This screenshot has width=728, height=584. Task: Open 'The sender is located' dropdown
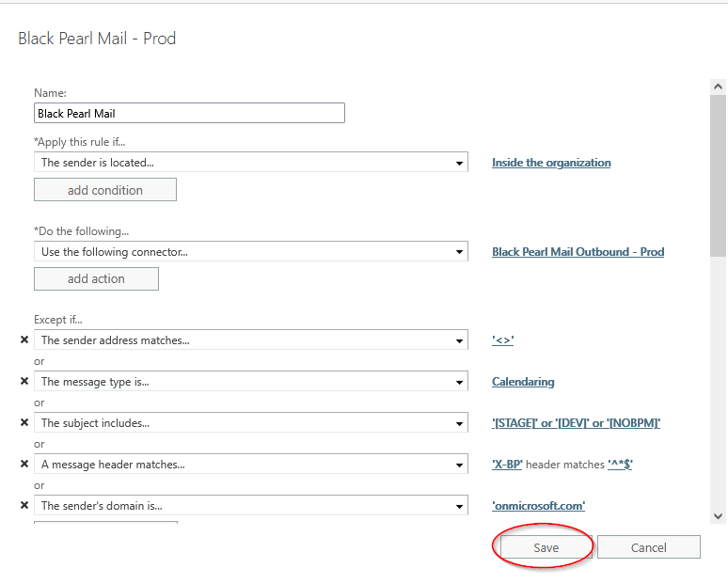[x=459, y=163]
